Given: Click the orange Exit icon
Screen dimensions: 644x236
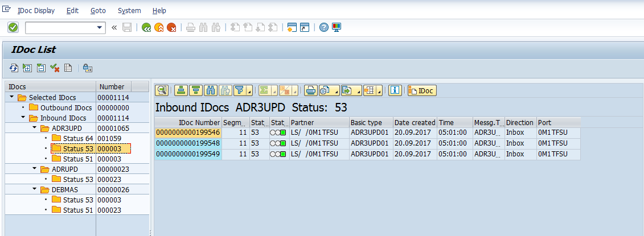Looking at the screenshot, I should [158, 27].
